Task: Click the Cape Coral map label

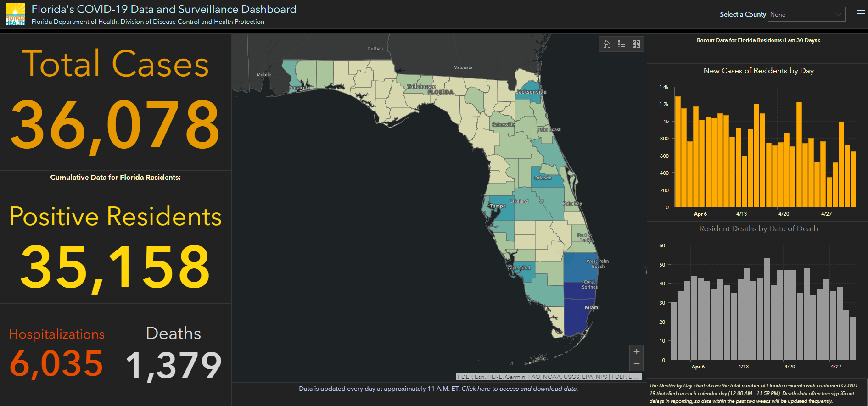Action: pyautogui.click(x=519, y=268)
